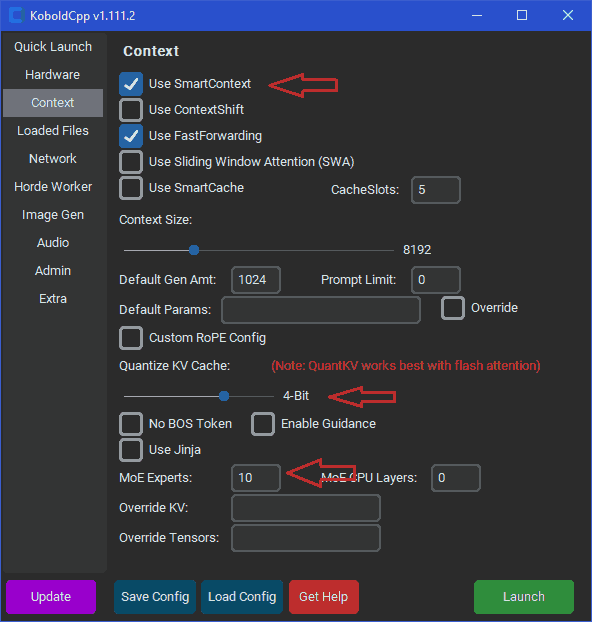Click Load Config
Viewport: 592px width, 622px height.
point(242,597)
